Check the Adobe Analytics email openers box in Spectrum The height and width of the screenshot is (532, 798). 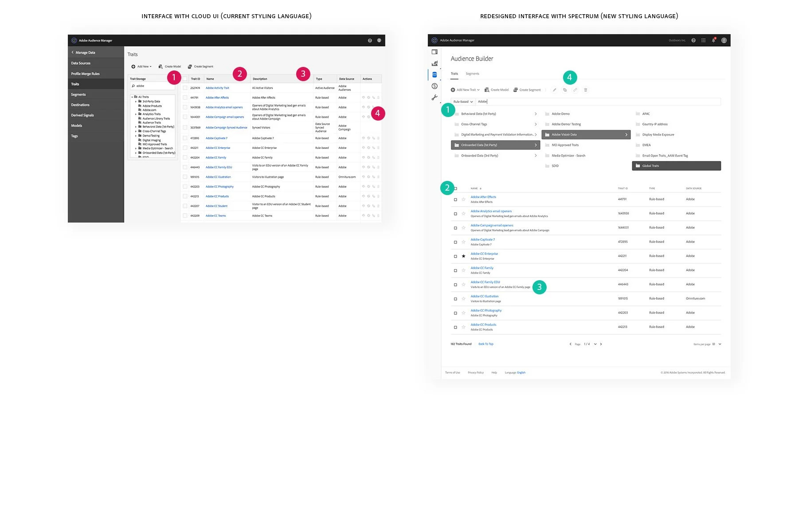pyautogui.click(x=455, y=214)
